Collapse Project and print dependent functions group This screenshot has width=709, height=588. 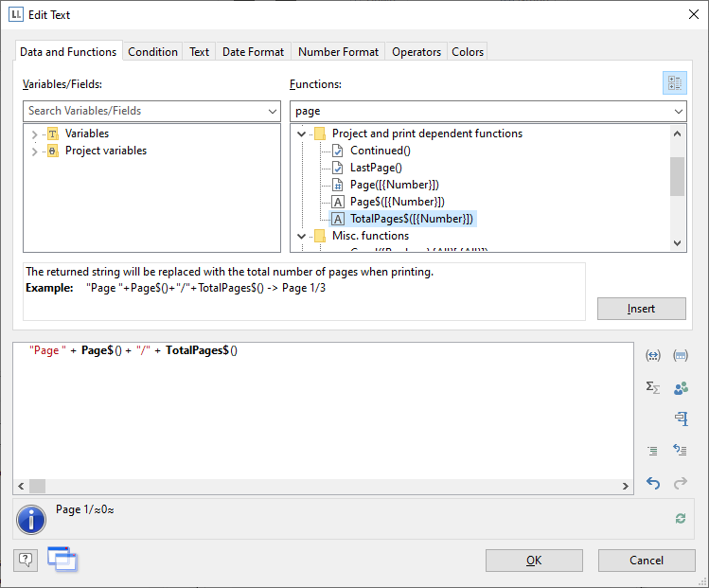[302, 134]
